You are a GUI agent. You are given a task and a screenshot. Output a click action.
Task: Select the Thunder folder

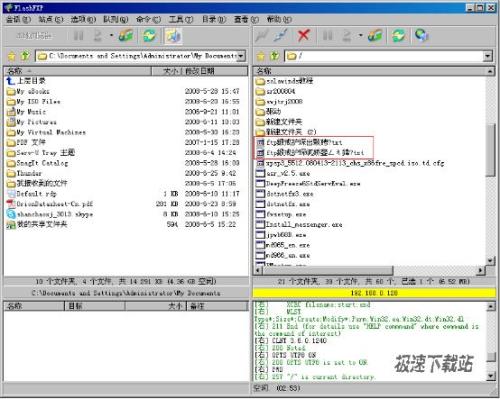point(24,173)
